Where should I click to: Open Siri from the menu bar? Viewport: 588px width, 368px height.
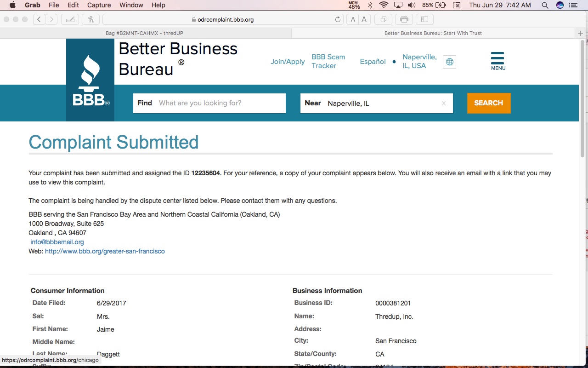coord(559,5)
